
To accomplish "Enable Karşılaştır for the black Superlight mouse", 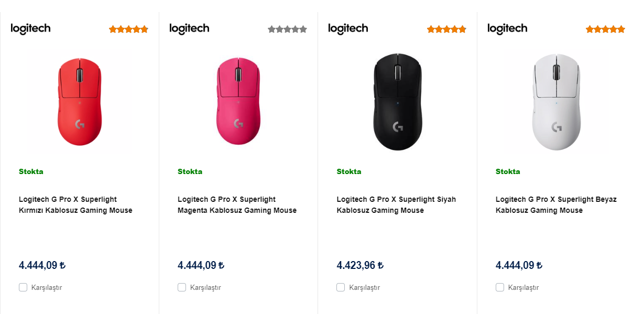I will (x=341, y=287).
